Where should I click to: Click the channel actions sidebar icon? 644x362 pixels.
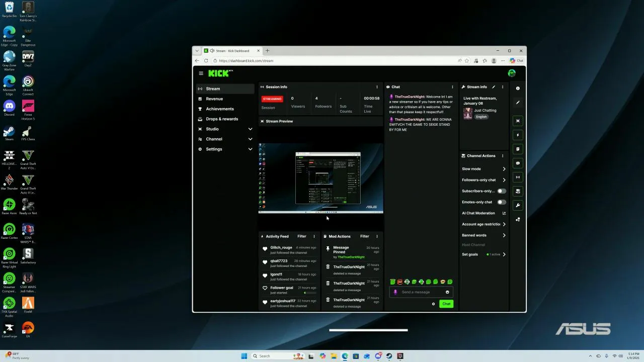(518, 191)
